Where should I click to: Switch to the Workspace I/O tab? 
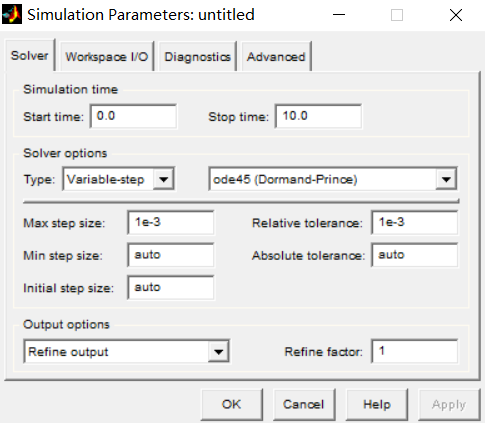coord(107,56)
